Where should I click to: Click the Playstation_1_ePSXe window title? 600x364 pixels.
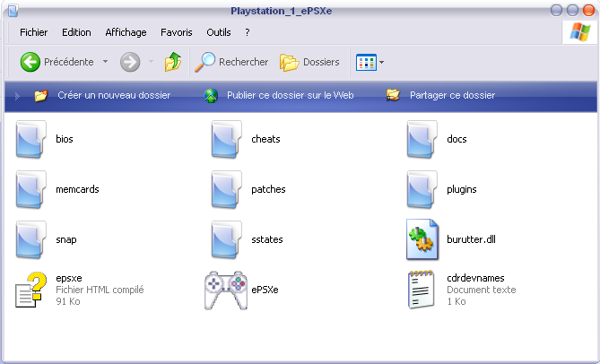[282, 11]
